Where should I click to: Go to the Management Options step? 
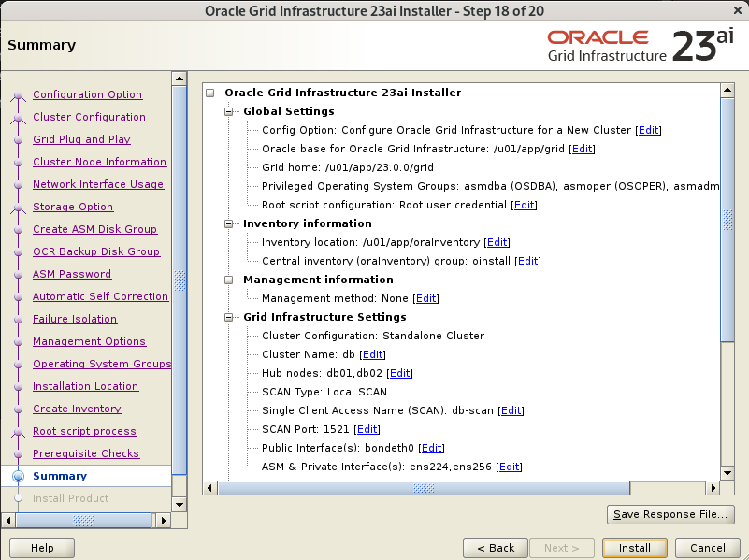click(x=90, y=341)
